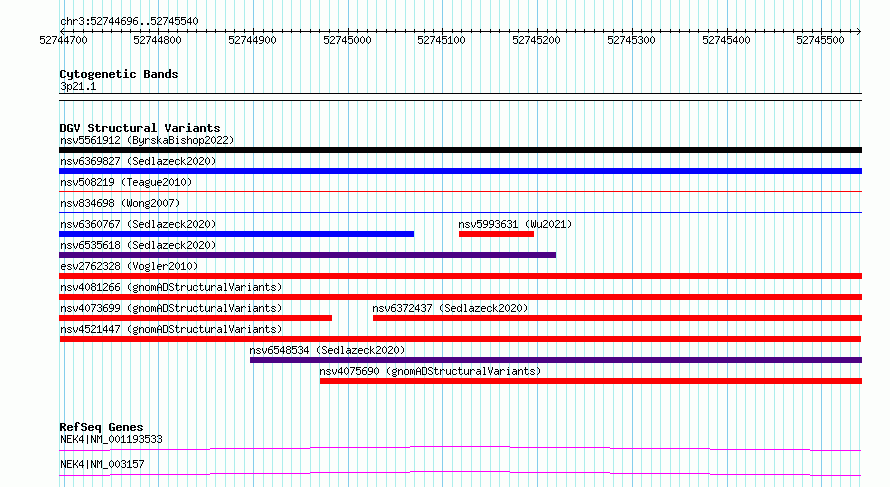Open the nsv6535618 (Sedlazeck2020) label
The height and width of the screenshot is (487, 890).
pyautogui.click(x=138, y=245)
